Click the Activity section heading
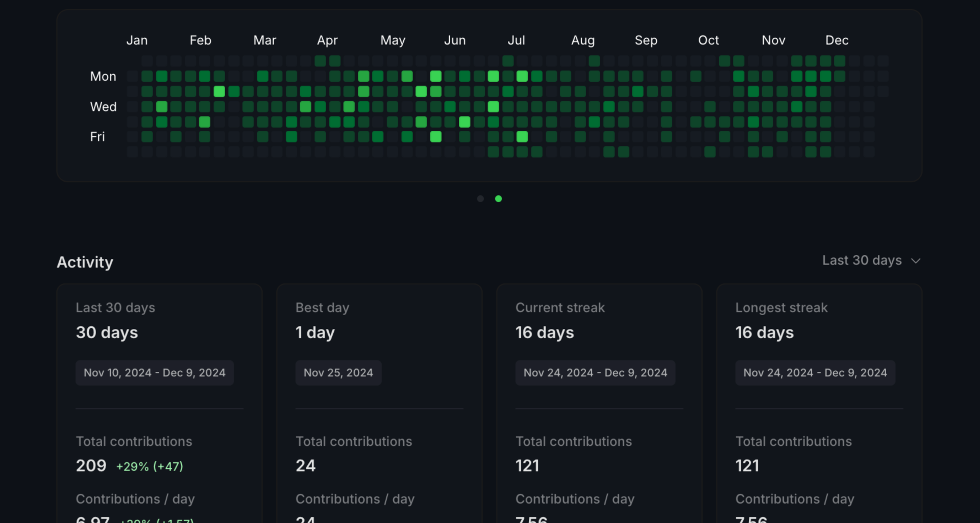This screenshot has width=980, height=523. pyautogui.click(x=85, y=262)
